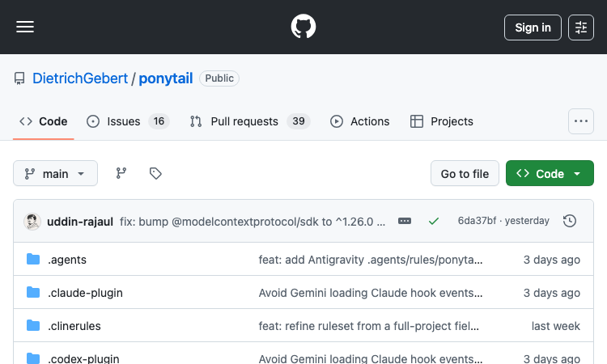Screen dimensions: 607x364
Task: View tags icon
Action: [155, 173]
